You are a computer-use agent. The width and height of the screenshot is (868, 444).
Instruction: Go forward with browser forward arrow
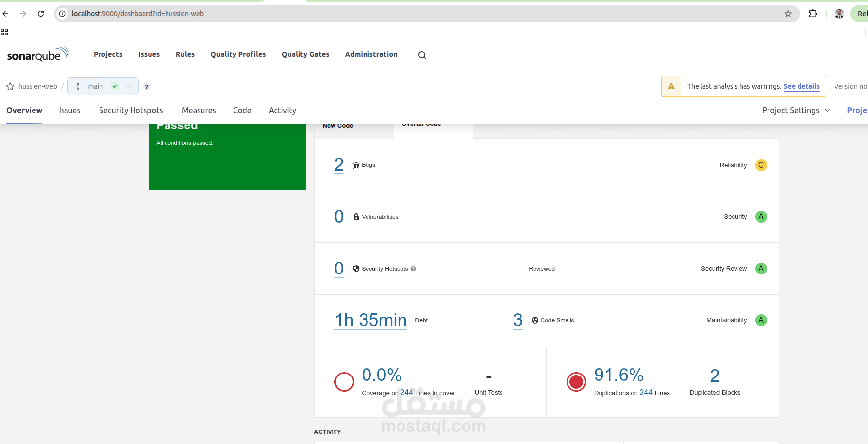click(x=23, y=14)
